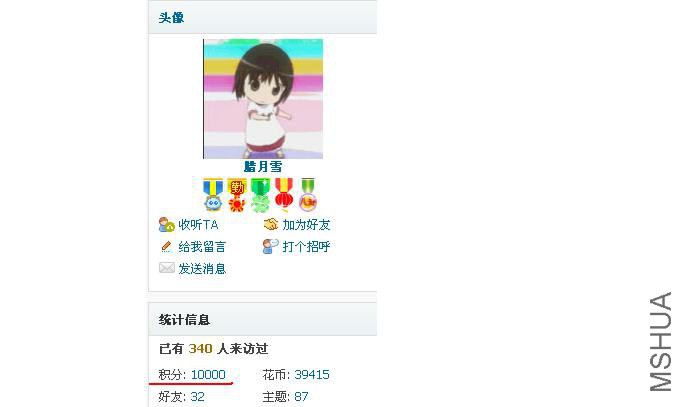The width and height of the screenshot is (683, 407).
Task: Click the user avatar image
Action: (263, 99)
